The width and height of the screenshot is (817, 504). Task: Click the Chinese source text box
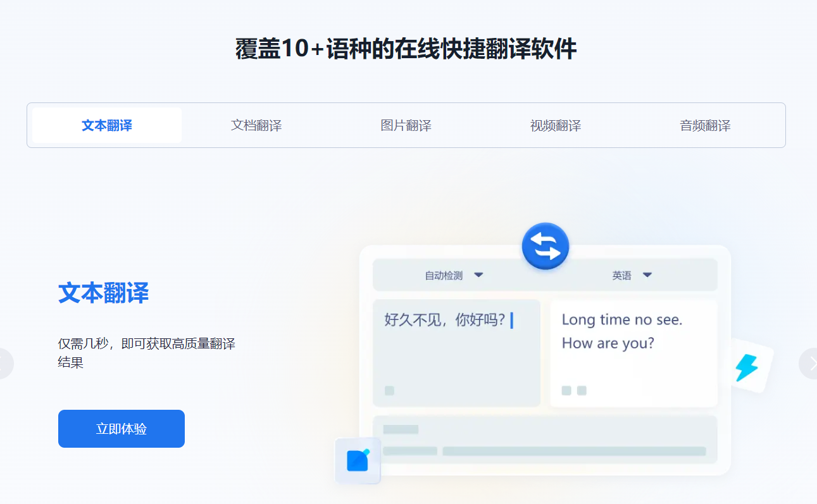[457, 353]
